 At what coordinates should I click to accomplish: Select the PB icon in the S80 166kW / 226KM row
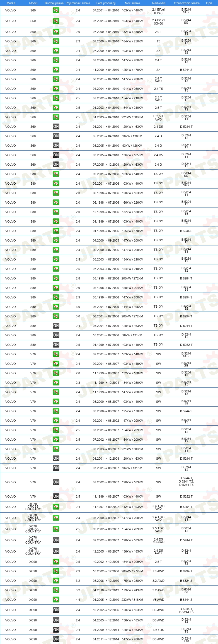tap(56, 202)
